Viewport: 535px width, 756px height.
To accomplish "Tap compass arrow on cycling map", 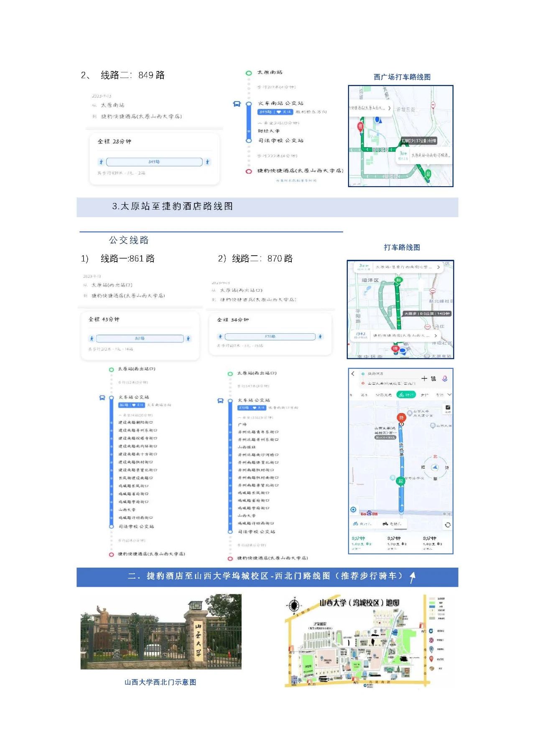I will click(435, 467).
